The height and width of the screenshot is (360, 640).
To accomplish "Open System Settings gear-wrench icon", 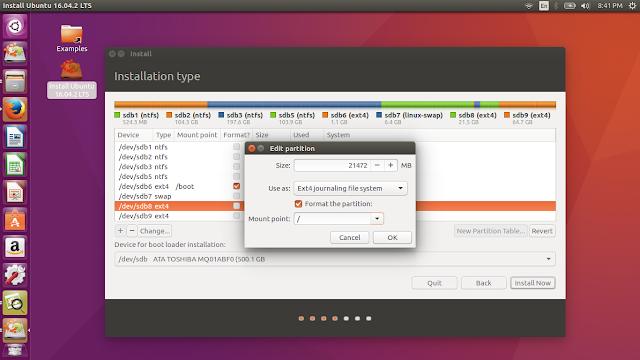I will (x=15, y=275).
